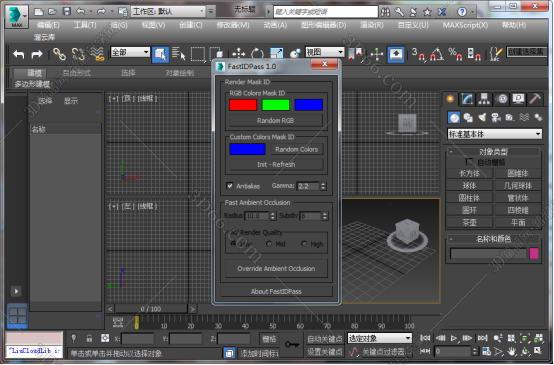This screenshot has height=365, width=554.
Task: Click the Select and Link tool
Action: tap(59, 54)
